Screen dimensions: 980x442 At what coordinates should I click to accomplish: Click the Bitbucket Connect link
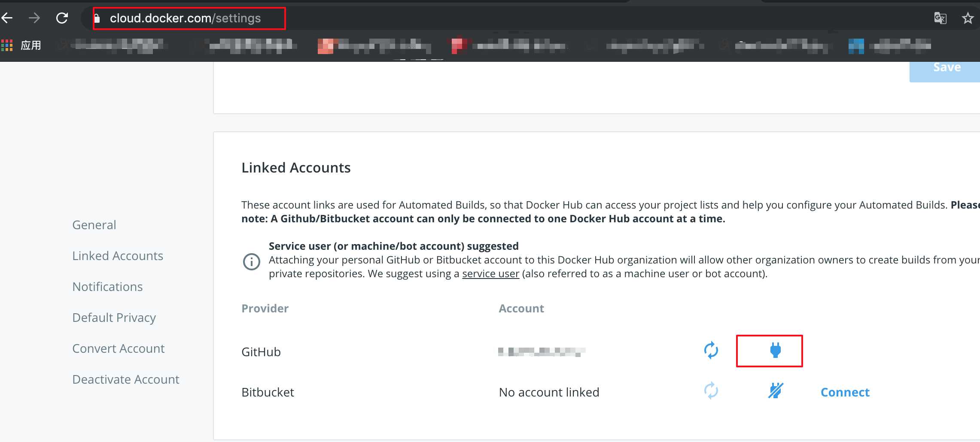[845, 392]
